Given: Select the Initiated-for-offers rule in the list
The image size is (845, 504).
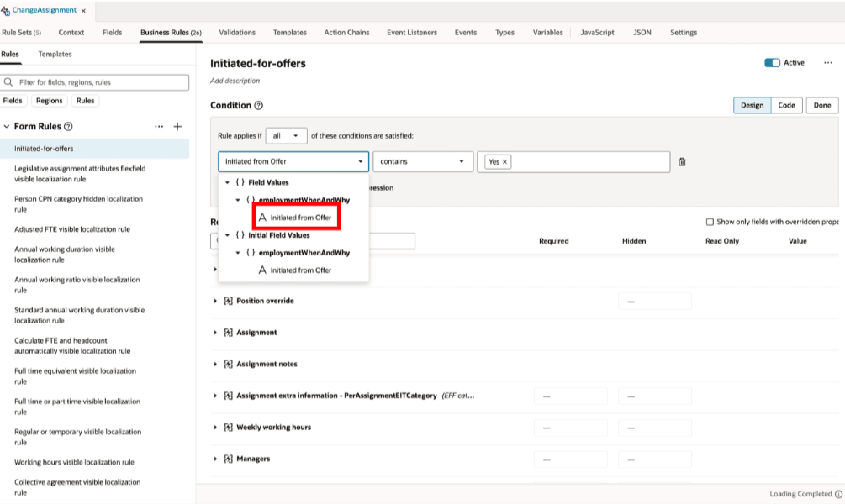Looking at the screenshot, I should [x=95, y=149].
